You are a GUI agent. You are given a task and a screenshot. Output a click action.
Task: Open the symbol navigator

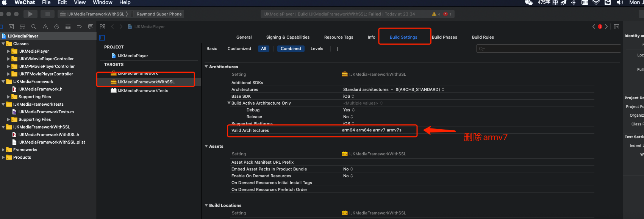(23, 27)
